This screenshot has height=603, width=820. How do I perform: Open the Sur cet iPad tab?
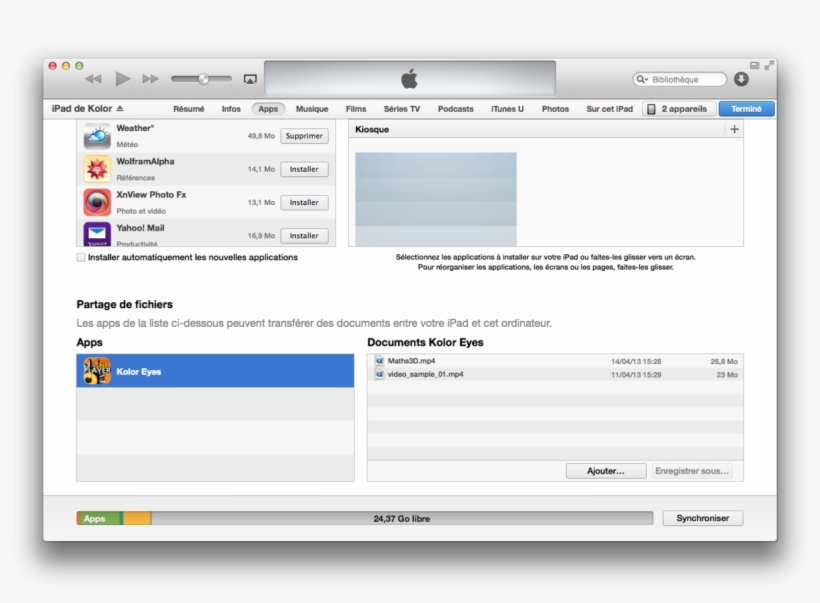pos(609,109)
